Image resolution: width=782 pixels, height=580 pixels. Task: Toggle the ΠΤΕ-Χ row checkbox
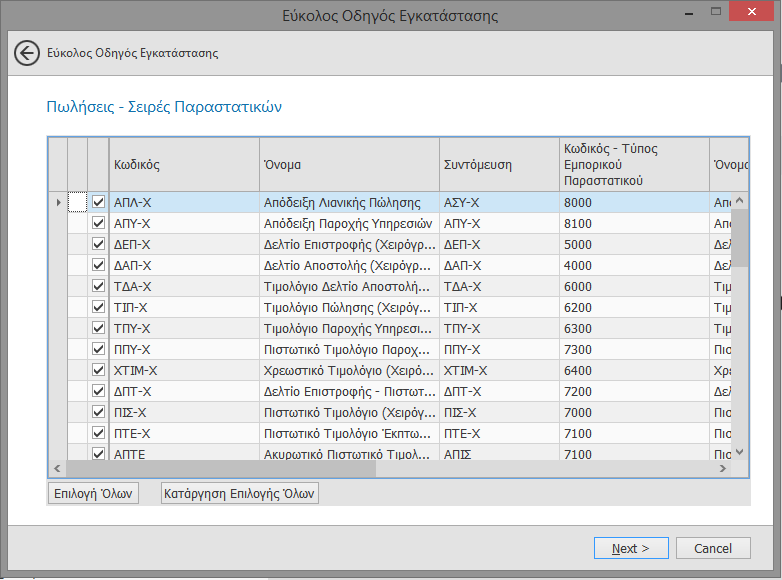98,433
